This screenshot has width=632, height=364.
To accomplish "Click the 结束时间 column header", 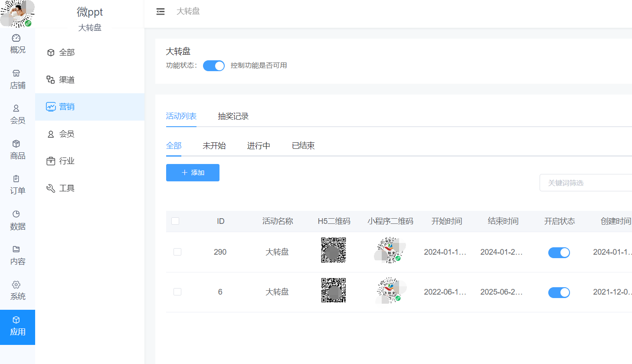I will click(503, 221).
